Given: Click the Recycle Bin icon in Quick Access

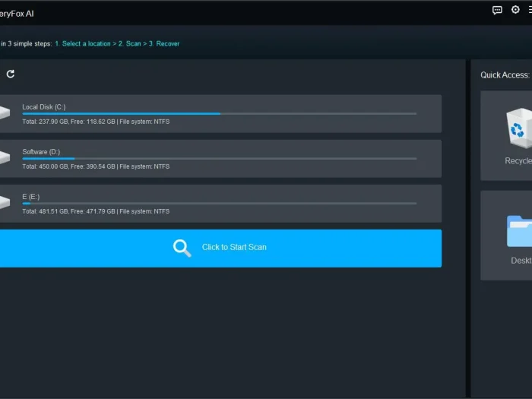Looking at the screenshot, I should point(518,126).
